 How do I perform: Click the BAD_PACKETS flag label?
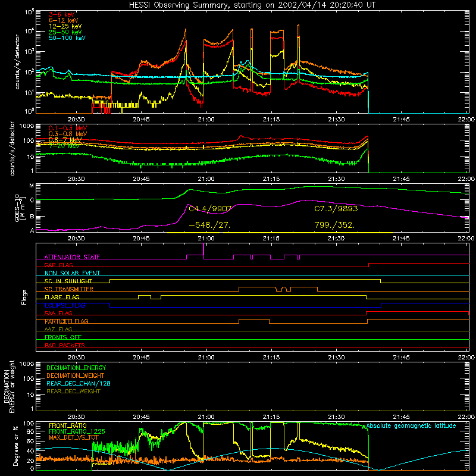click(65, 345)
